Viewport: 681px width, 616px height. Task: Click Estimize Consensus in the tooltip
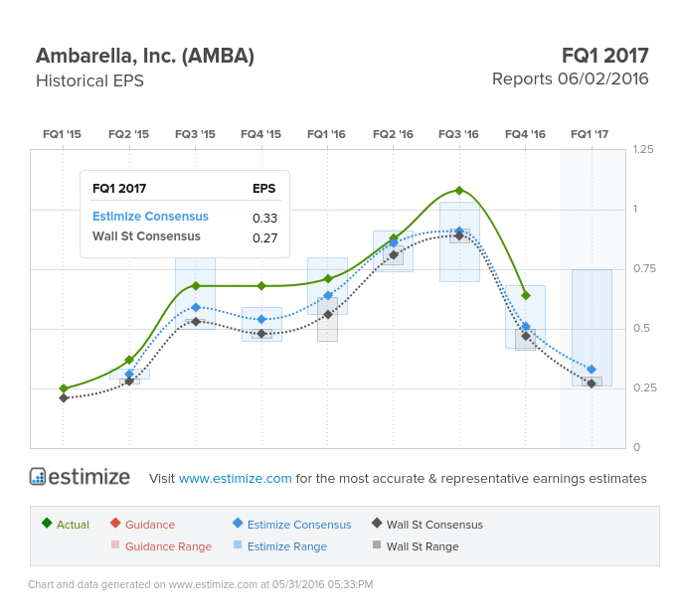coord(150,217)
